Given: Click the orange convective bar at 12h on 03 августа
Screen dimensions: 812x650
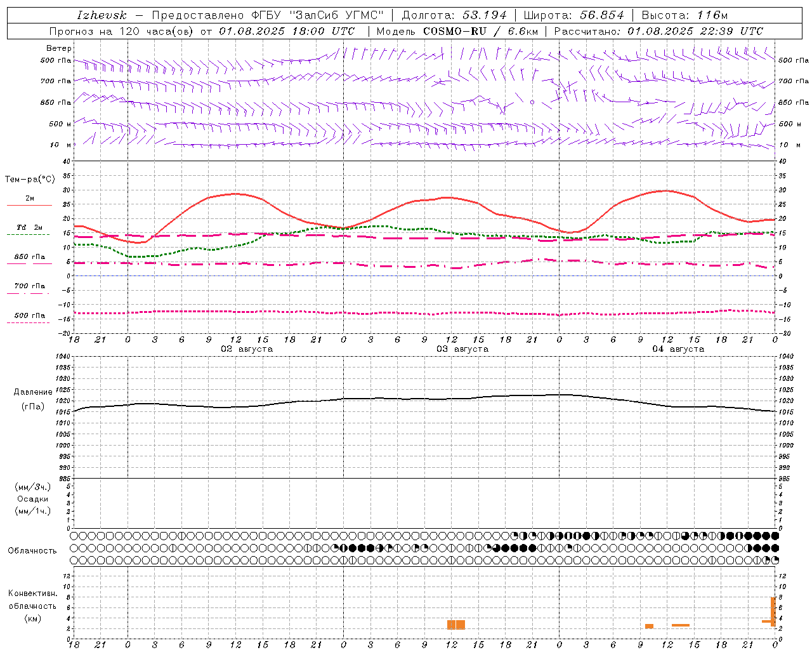Looking at the screenshot, I should tap(452, 625).
